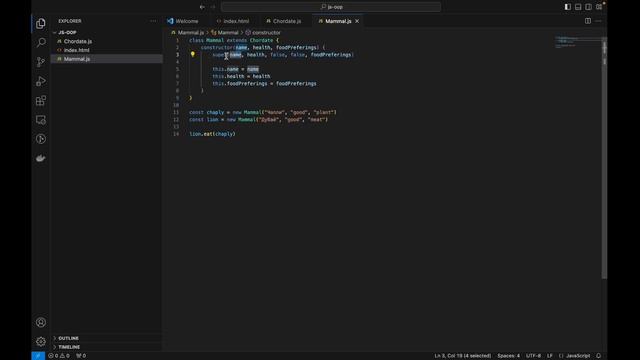
Task: Expand the TIMELINE section
Action: [x=107, y=347]
